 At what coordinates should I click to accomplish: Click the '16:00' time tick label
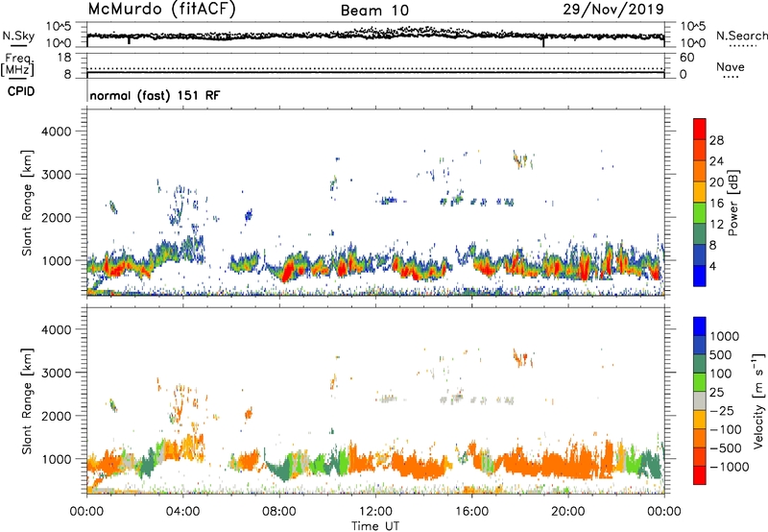tap(471, 512)
